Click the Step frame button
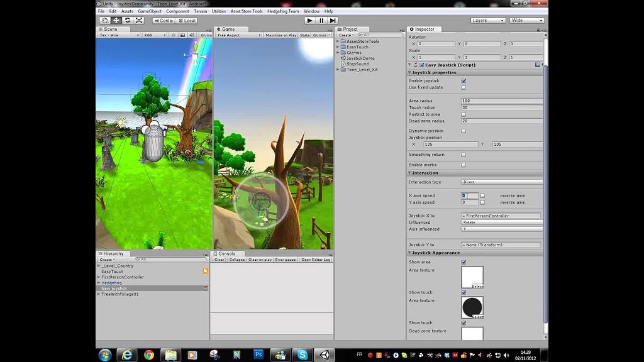 click(334, 20)
